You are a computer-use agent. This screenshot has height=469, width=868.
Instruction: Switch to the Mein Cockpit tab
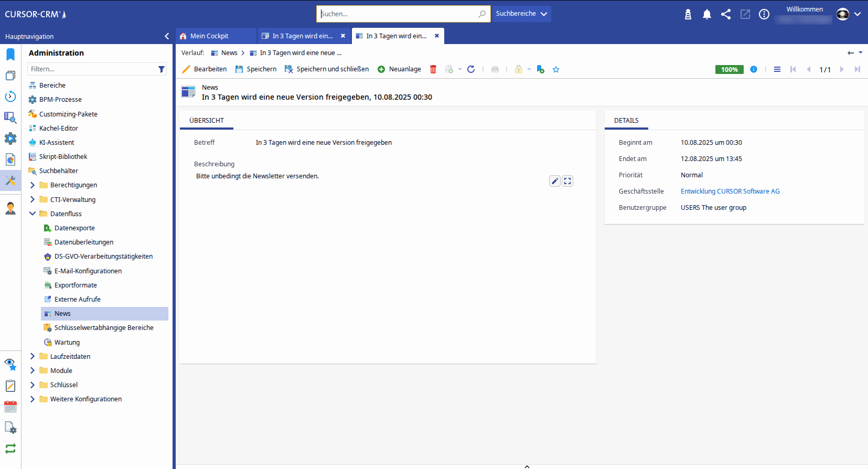(x=209, y=36)
